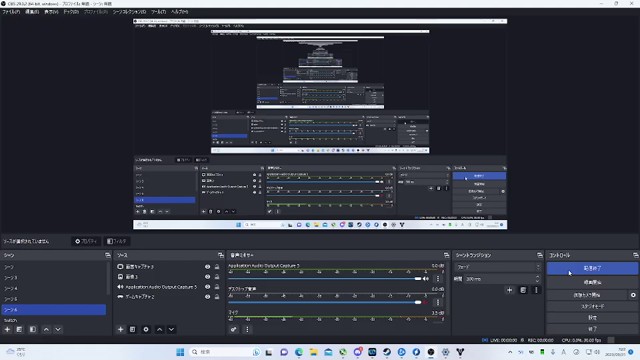This screenshot has width=640, height=360.
Task: Open the Windows Start menu
Action: tap(180, 352)
